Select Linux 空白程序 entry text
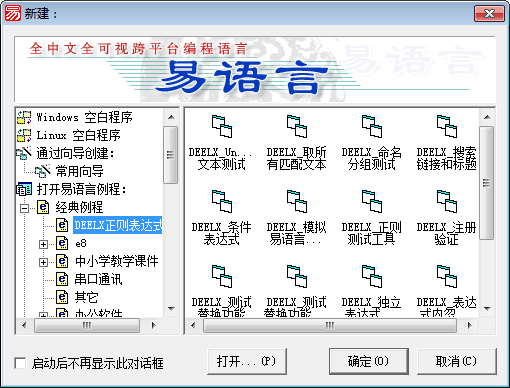The image size is (510, 388). (78, 135)
